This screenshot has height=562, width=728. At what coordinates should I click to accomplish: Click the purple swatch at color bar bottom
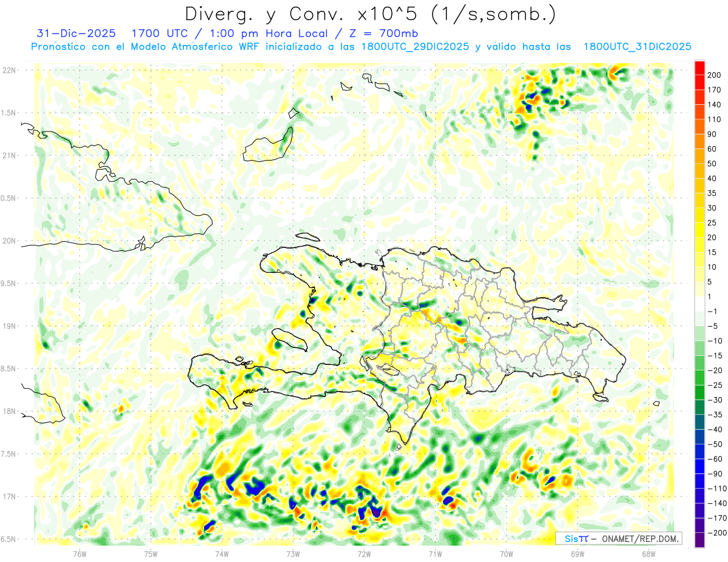coord(699,540)
